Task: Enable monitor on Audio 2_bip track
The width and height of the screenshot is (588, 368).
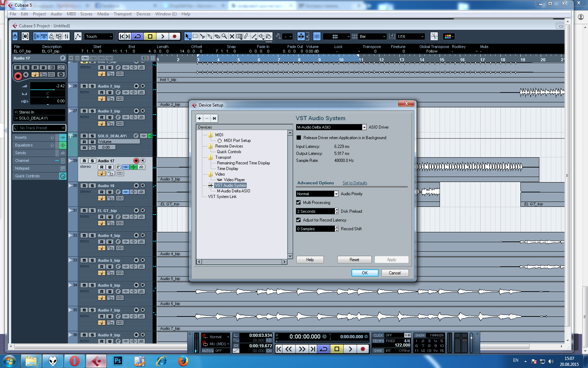Action: point(143,86)
